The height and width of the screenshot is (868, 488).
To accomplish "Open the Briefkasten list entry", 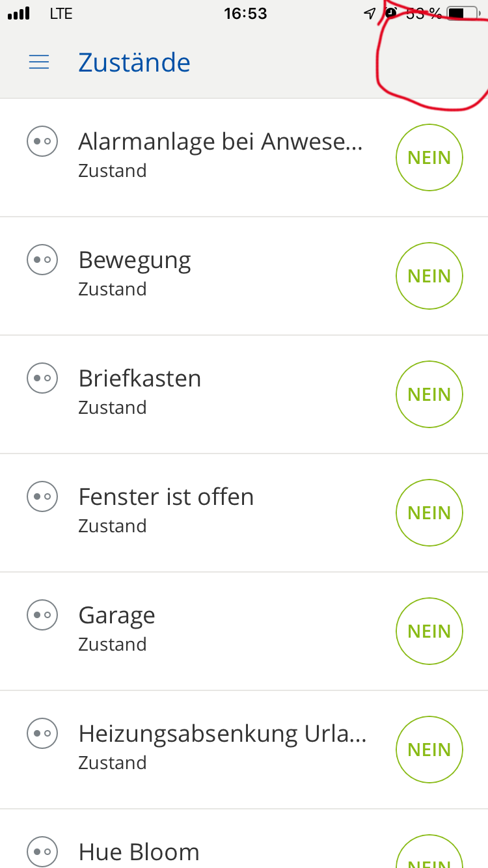I will [x=195, y=391].
